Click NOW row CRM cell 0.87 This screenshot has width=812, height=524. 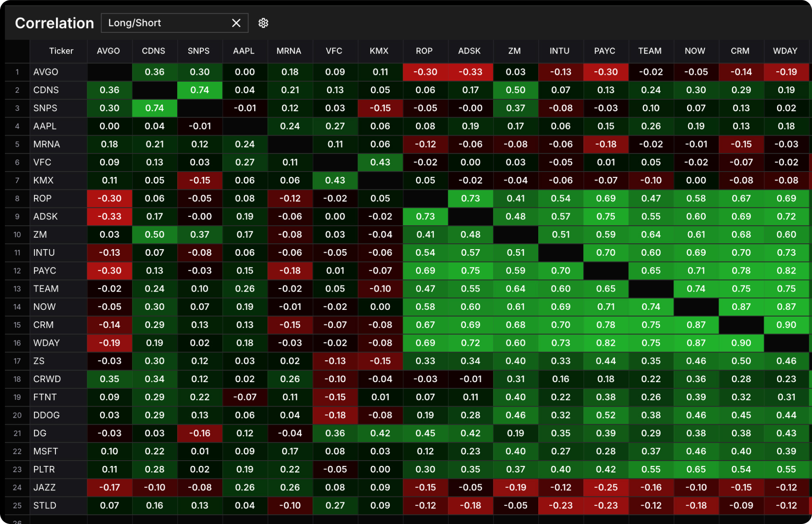pyautogui.click(x=741, y=307)
